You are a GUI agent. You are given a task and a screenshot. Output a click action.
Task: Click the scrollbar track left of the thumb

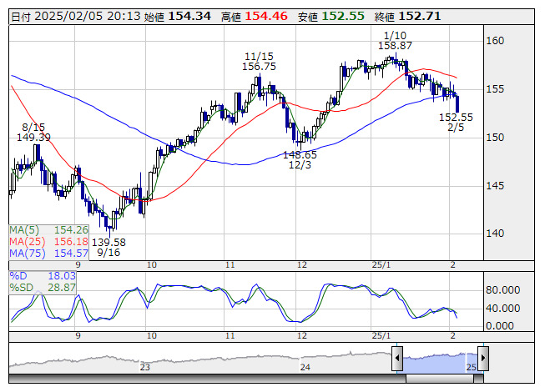[209, 378]
